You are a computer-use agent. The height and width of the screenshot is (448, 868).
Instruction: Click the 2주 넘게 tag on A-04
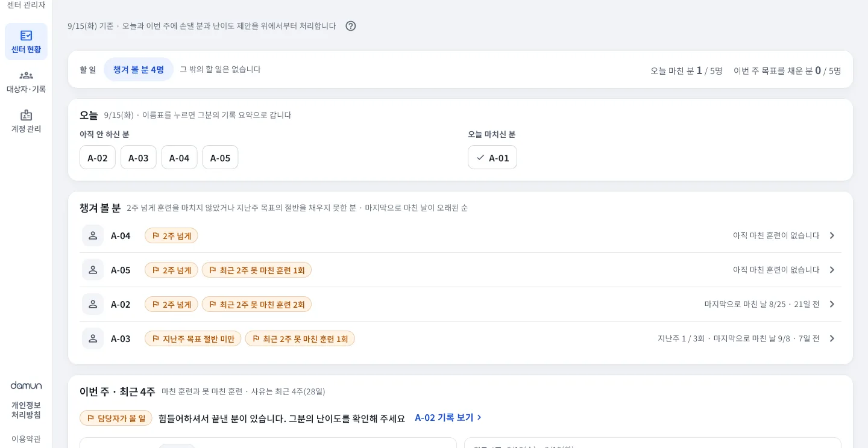coord(171,235)
